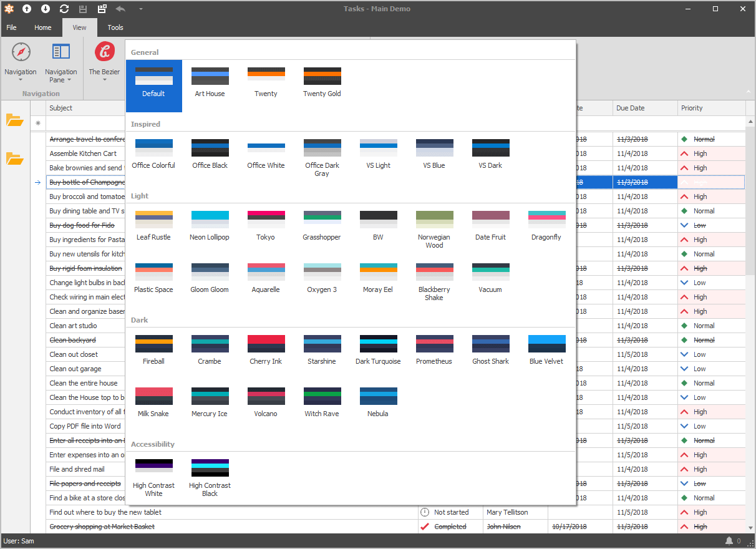Choose the Art House palette
The image size is (756, 549).
210,86
